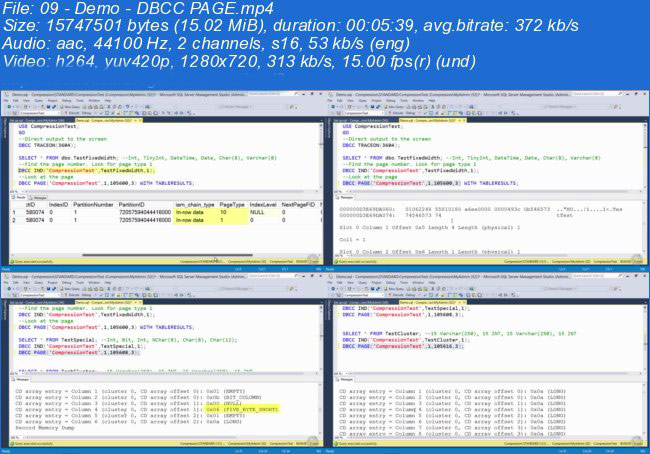Select Messages tab in top-right frame
The height and width of the screenshot is (454, 650).
click(345, 197)
